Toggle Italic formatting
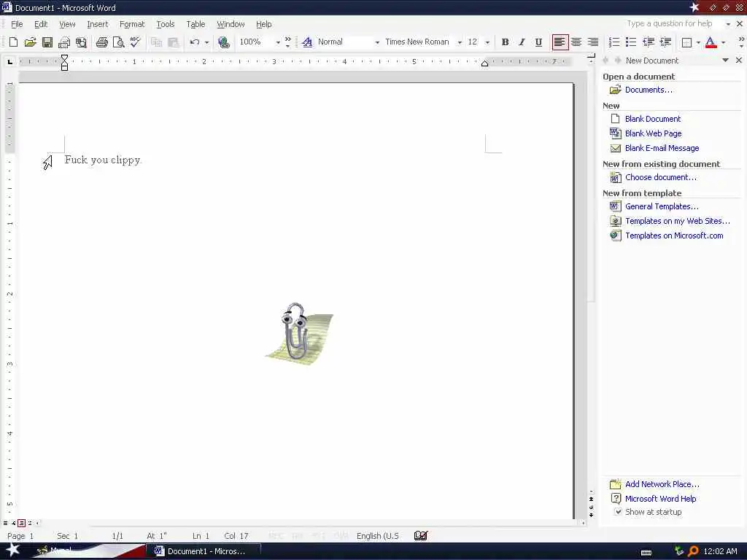The height and width of the screenshot is (560, 747). point(522,42)
